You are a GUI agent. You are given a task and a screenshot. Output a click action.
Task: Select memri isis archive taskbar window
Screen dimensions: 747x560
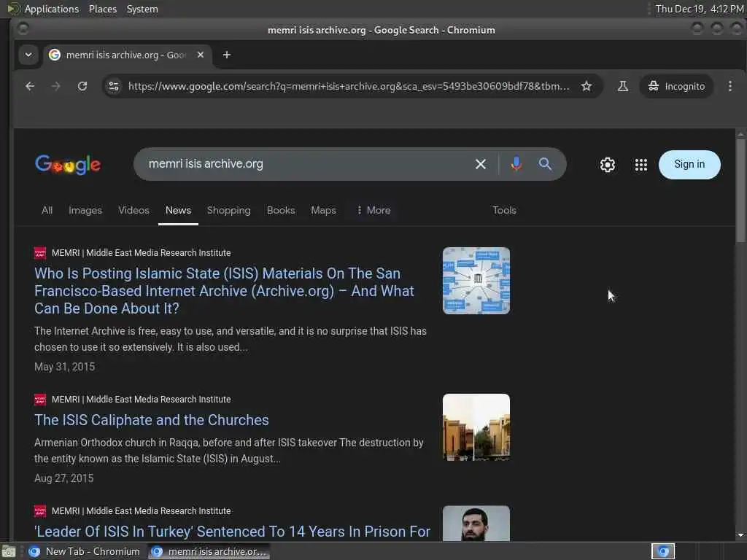(x=209, y=551)
